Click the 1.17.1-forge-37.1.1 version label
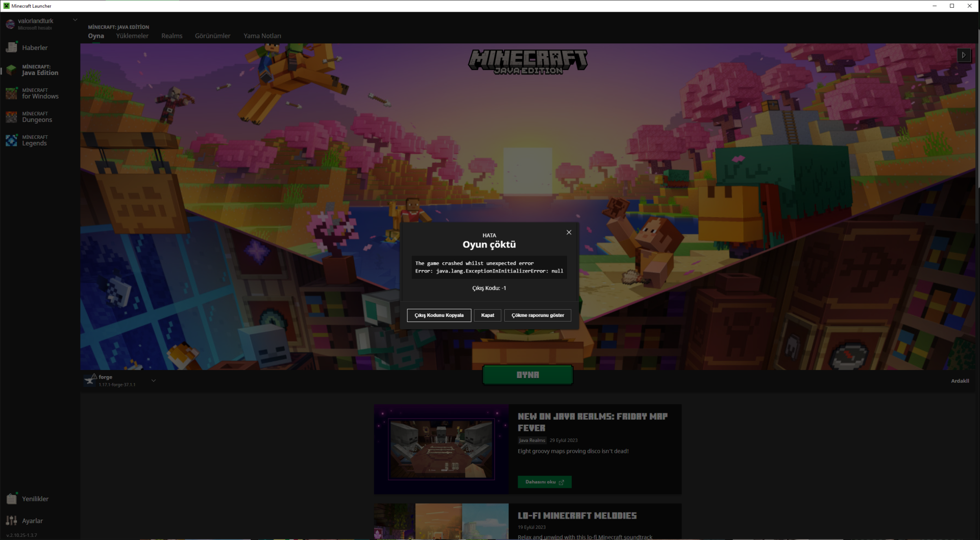 click(x=117, y=385)
